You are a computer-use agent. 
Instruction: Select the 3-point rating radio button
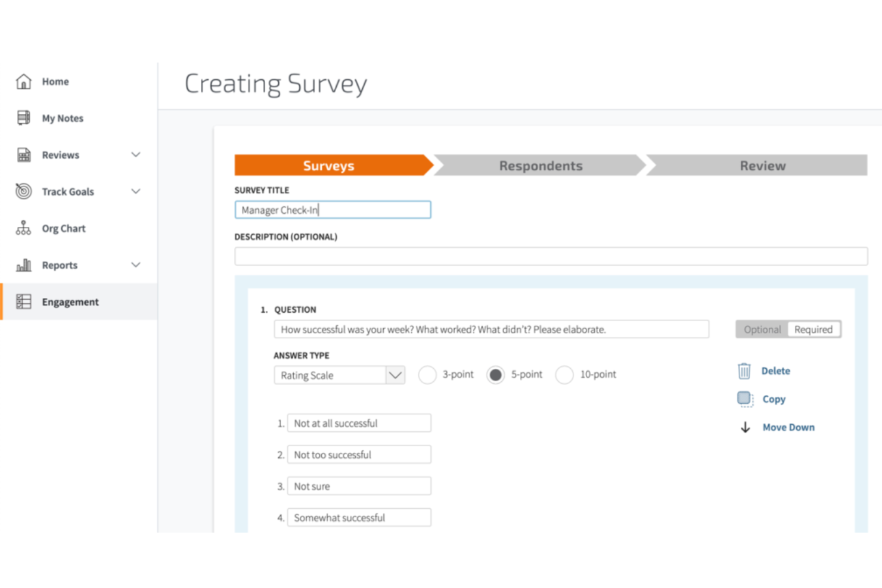[427, 375]
